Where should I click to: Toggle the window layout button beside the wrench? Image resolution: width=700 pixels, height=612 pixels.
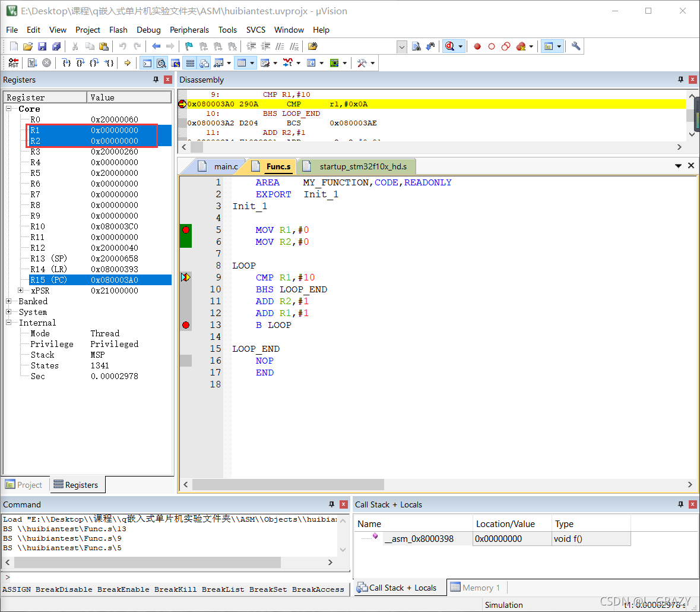[x=549, y=46]
